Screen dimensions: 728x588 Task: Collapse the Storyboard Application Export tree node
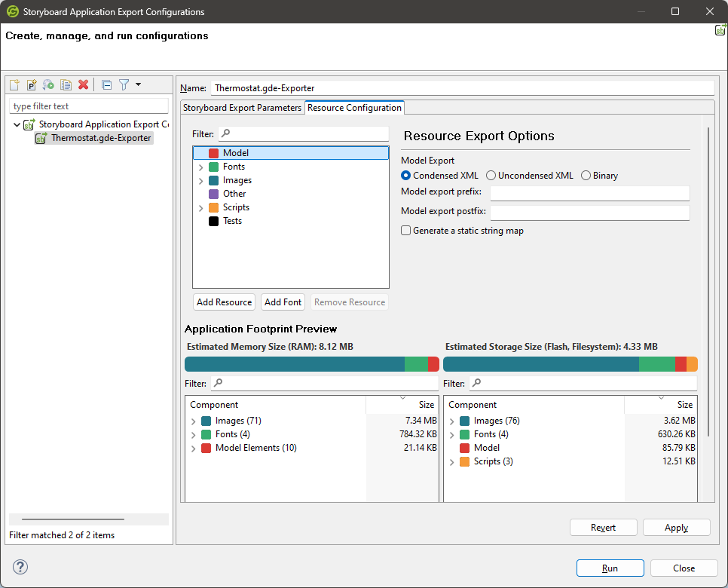[x=17, y=124]
